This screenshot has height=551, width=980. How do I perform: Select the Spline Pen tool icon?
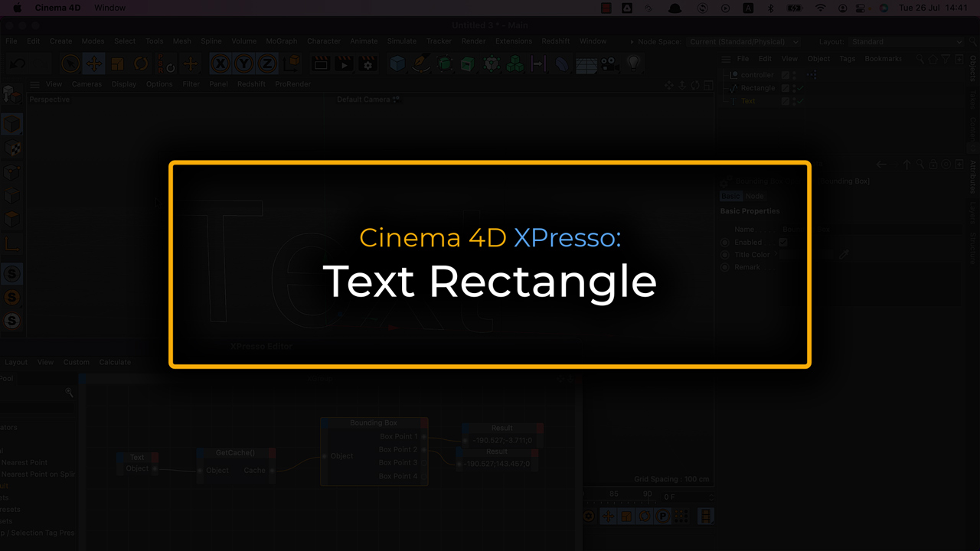[420, 64]
